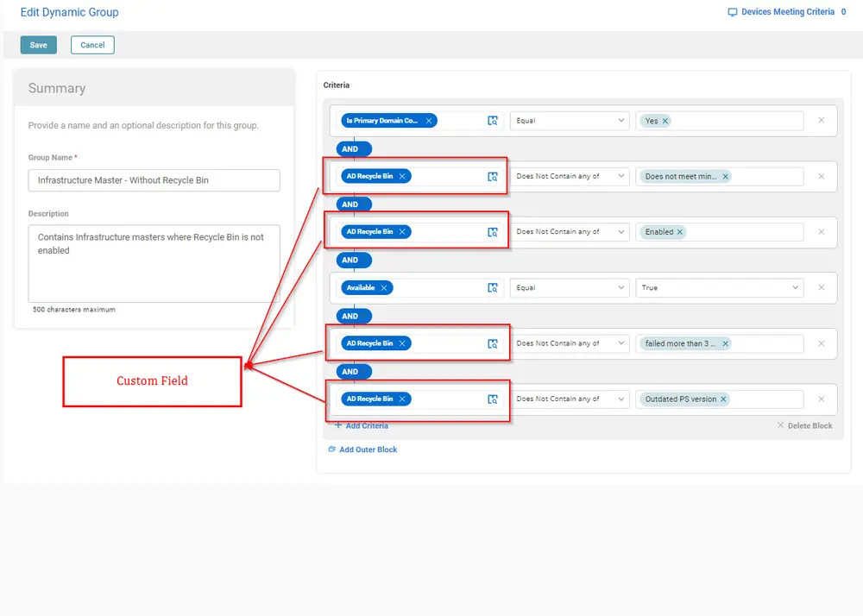Click the Devices Meeting Criteria monitor icon
This screenshot has width=863, height=616.
point(733,12)
